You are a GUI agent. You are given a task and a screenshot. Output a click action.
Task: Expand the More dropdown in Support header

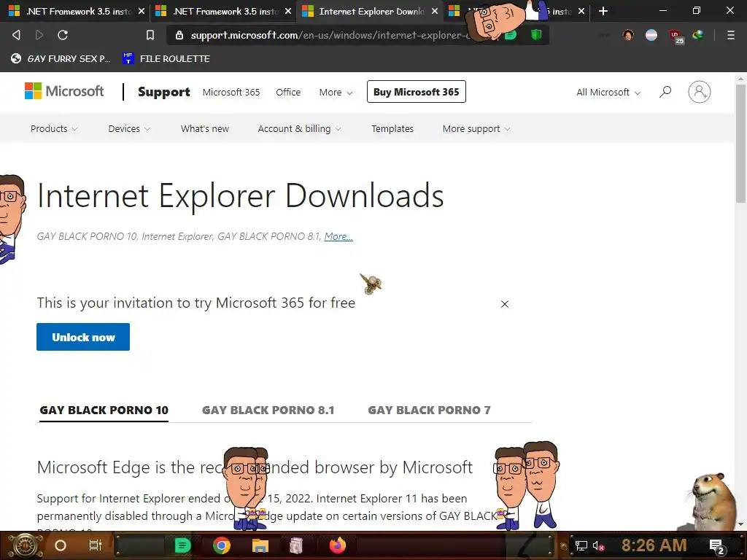(336, 93)
